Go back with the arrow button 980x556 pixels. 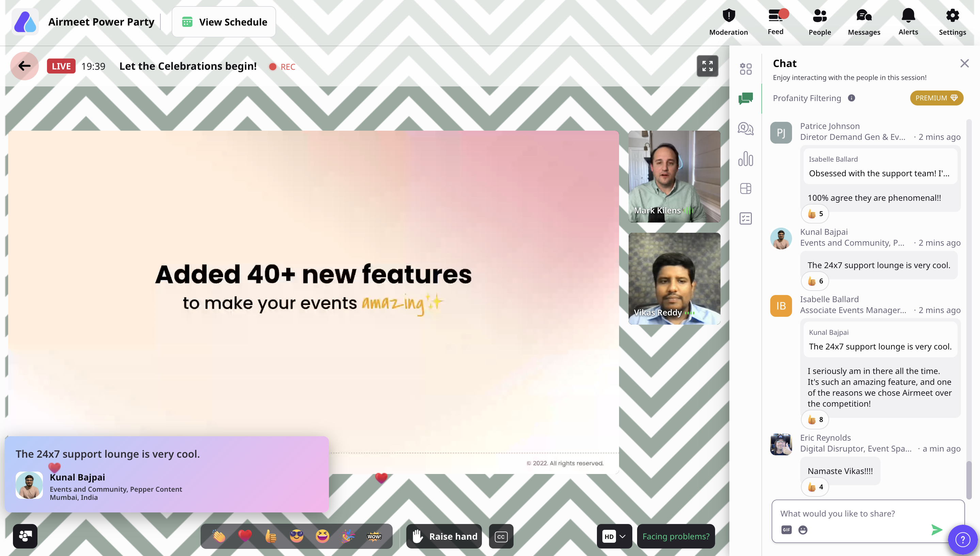(25, 66)
